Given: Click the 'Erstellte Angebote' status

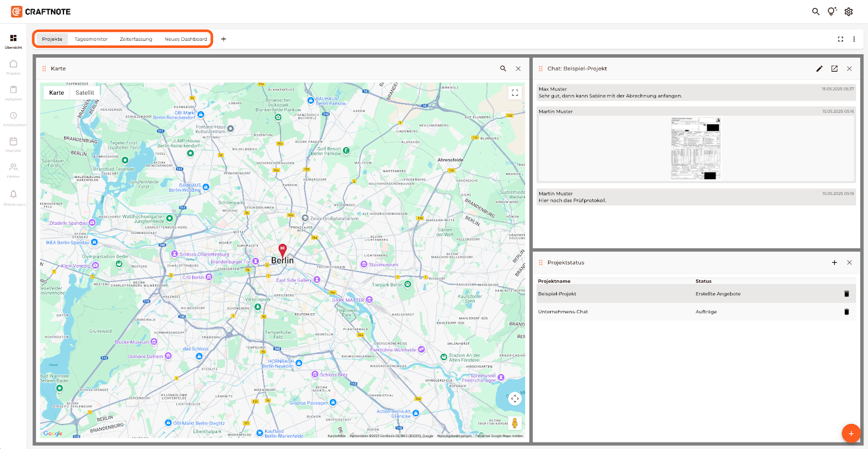Looking at the screenshot, I should [718, 294].
